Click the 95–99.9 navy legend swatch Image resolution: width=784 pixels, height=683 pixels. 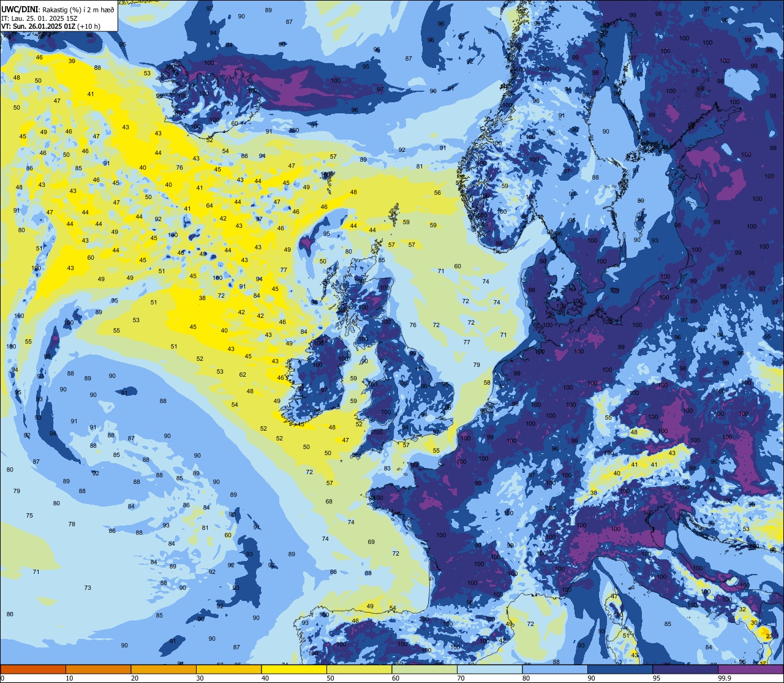pos(685,669)
